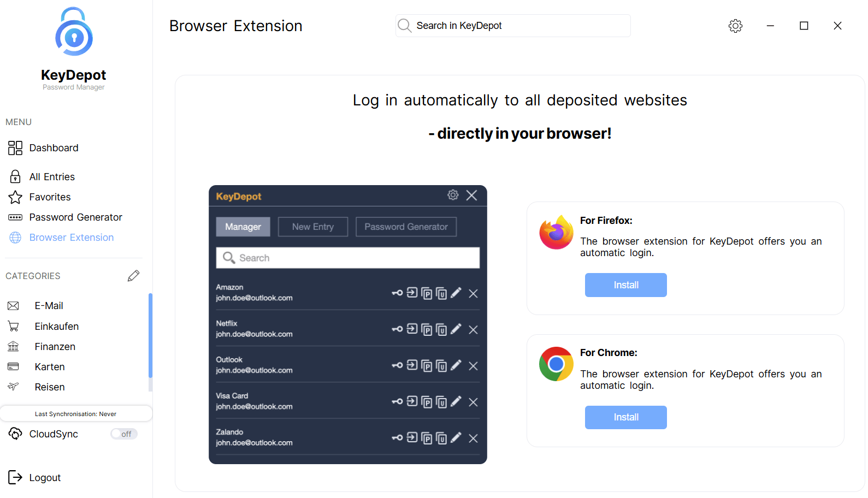Click the Search box in the extension preview
This screenshot has width=868, height=498.
pos(348,258)
